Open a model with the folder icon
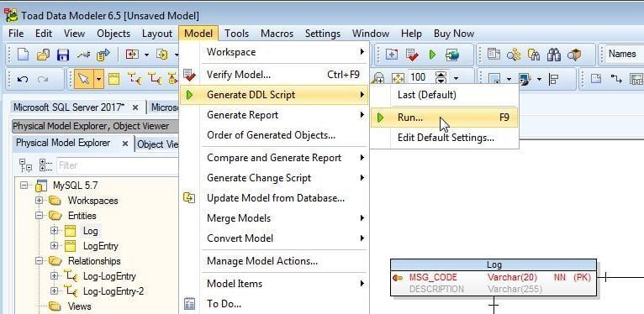The height and width of the screenshot is (314, 644). 43,54
